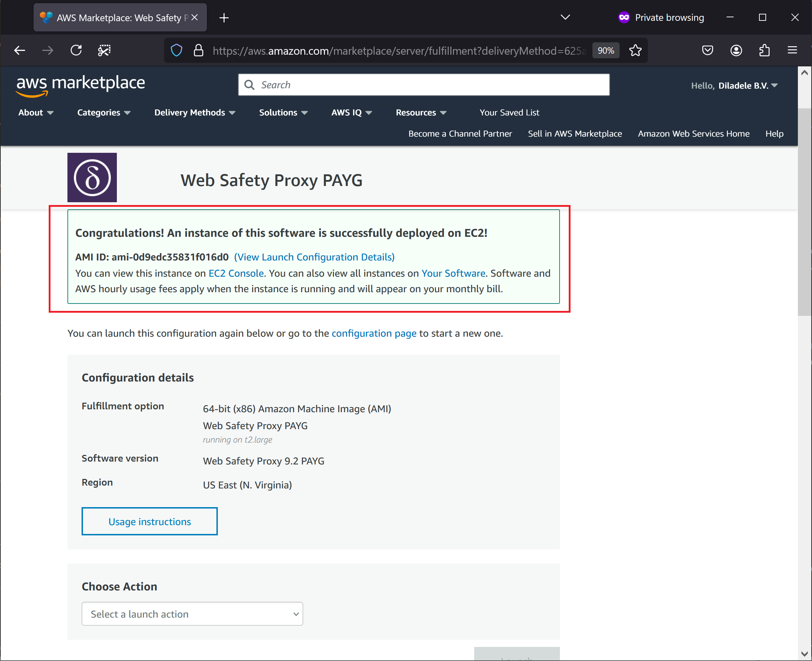Open a new tab with the plus icon
812x661 pixels.
tap(224, 18)
